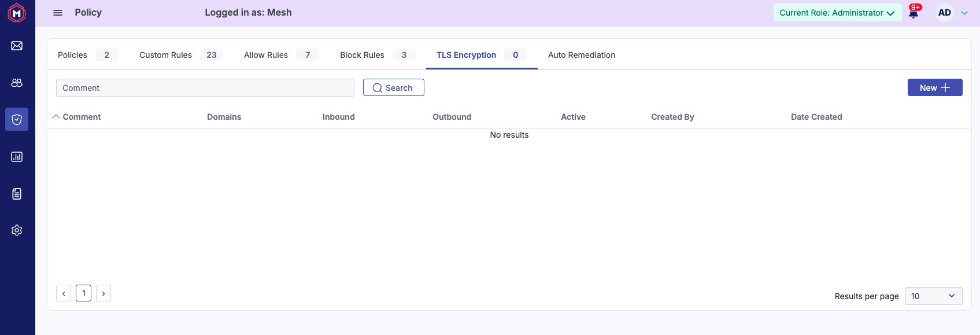Expand the AD user account menu
Screen dimensions: 980x335
952,13
